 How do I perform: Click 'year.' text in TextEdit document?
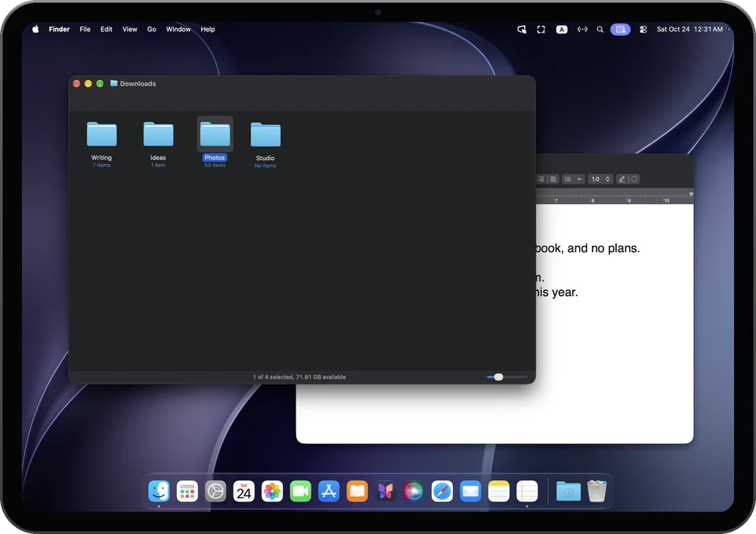[565, 292]
